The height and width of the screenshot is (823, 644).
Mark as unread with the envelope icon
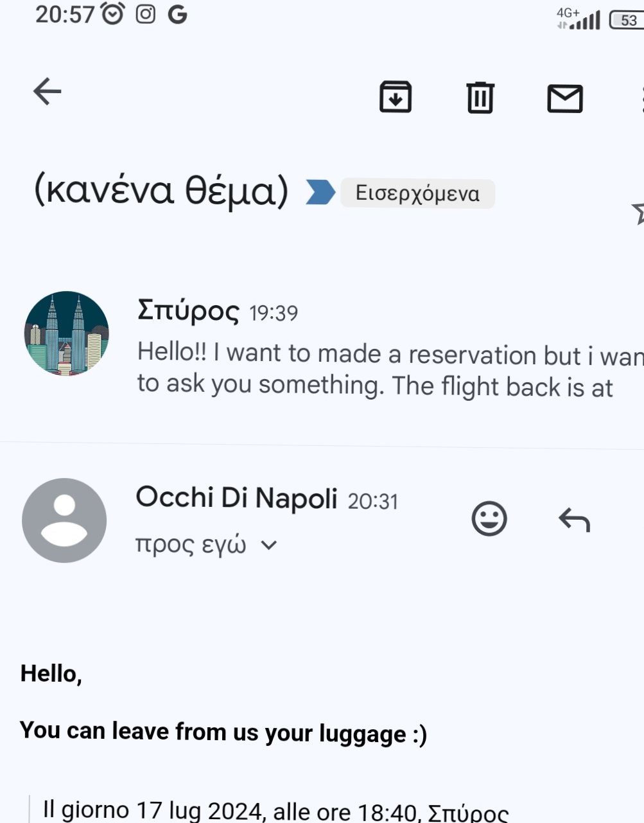click(x=565, y=98)
